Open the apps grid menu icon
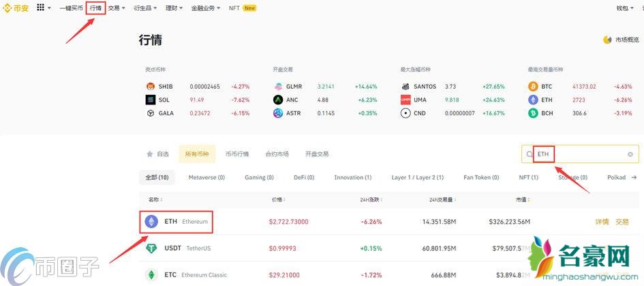 (41, 8)
